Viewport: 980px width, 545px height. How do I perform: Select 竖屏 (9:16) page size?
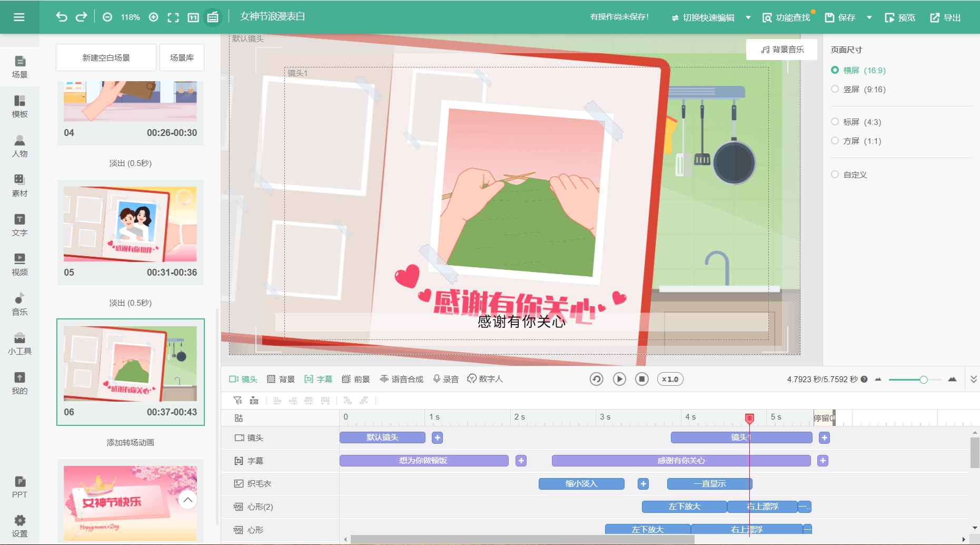858,89
